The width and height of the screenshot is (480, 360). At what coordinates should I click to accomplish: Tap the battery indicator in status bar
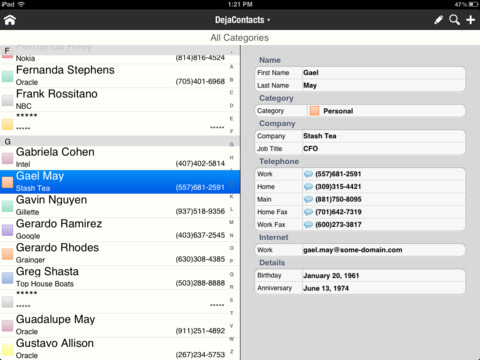coord(473,4)
